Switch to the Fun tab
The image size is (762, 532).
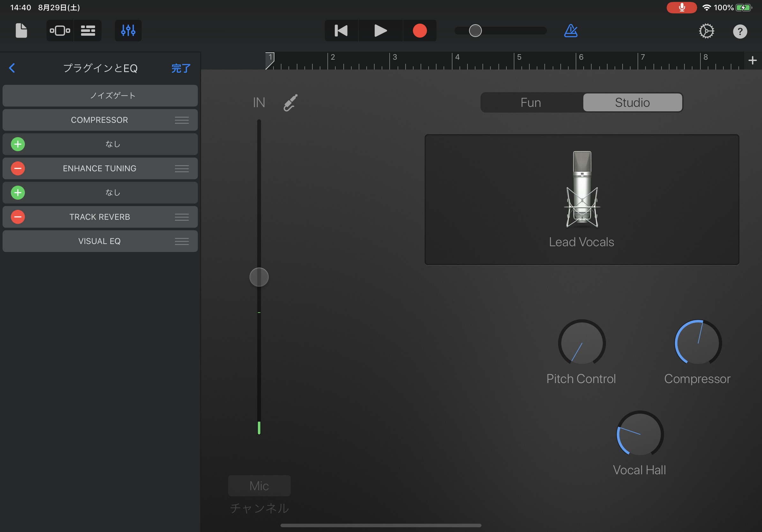click(531, 102)
